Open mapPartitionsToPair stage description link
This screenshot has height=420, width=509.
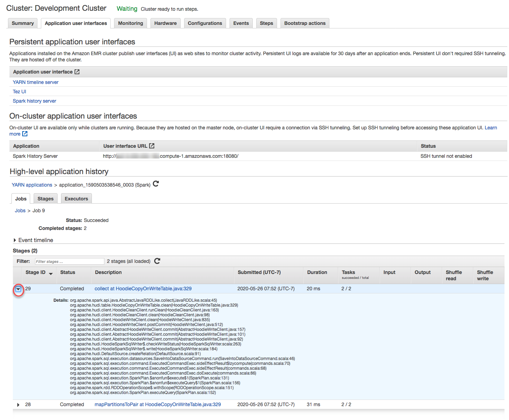coord(157,404)
